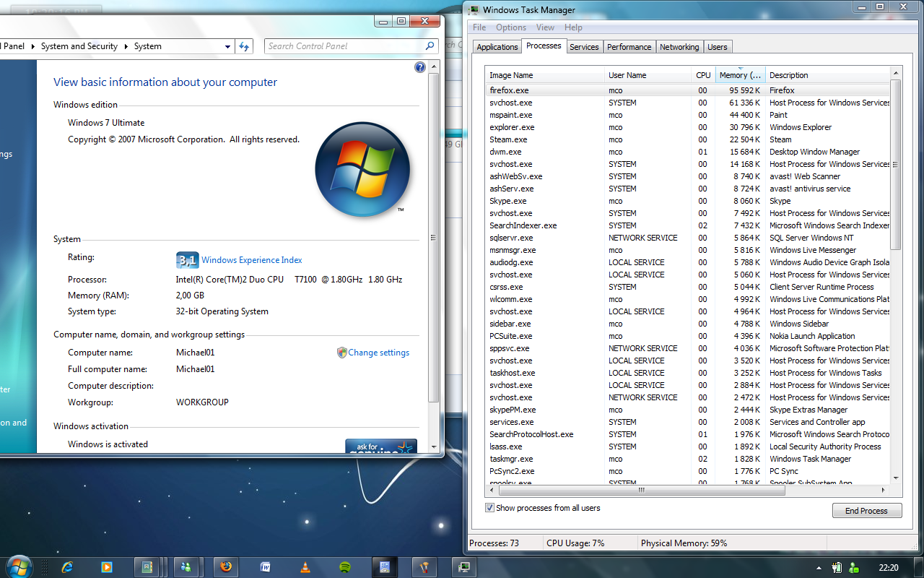Sort by User Name column header

648,75
